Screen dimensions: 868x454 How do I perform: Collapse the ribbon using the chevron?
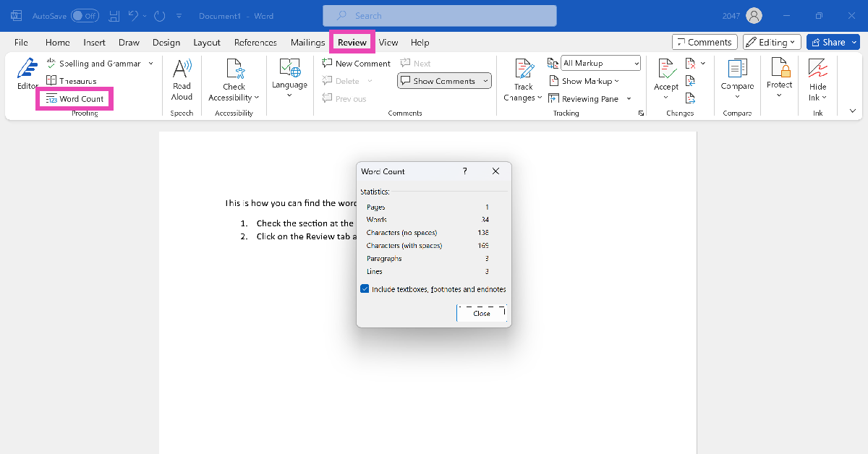(852, 111)
